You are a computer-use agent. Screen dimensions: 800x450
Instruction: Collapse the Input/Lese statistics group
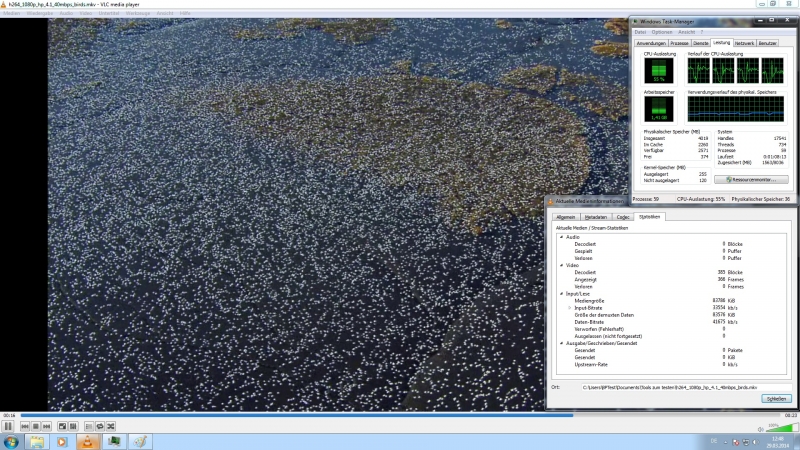point(562,294)
